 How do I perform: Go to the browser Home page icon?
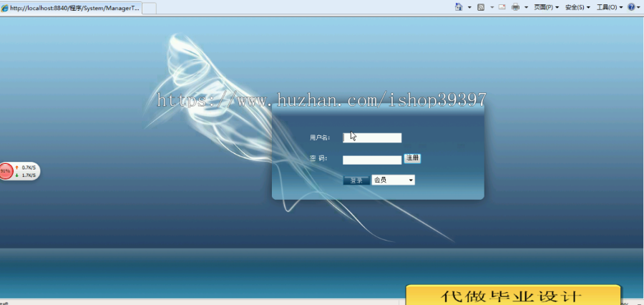459,7
